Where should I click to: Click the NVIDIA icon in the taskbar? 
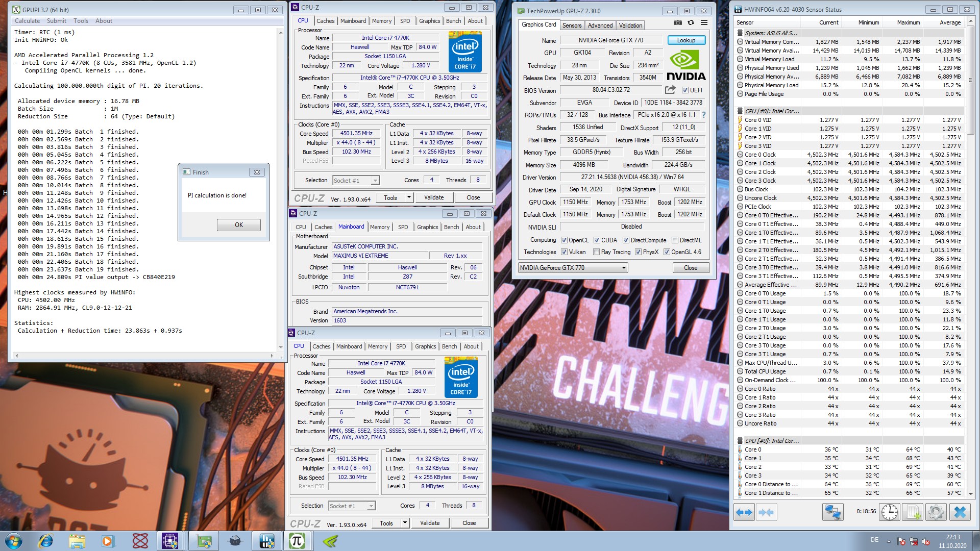pos(330,541)
